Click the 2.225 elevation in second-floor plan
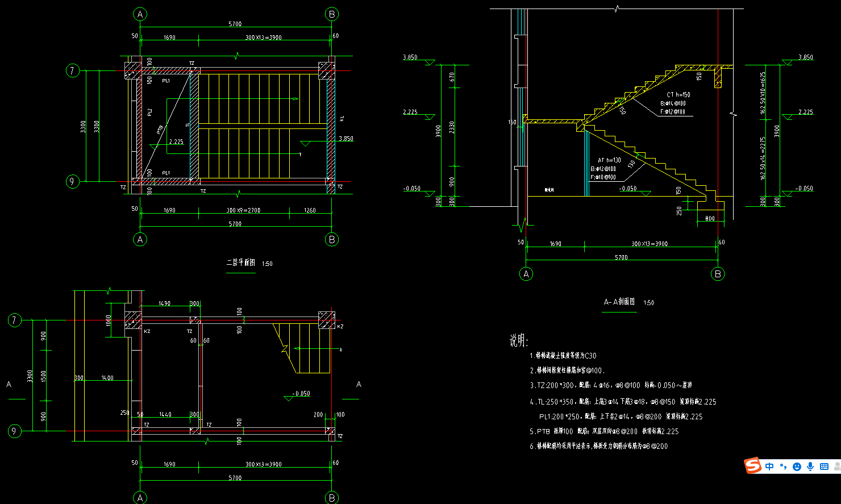 pyautogui.click(x=176, y=141)
